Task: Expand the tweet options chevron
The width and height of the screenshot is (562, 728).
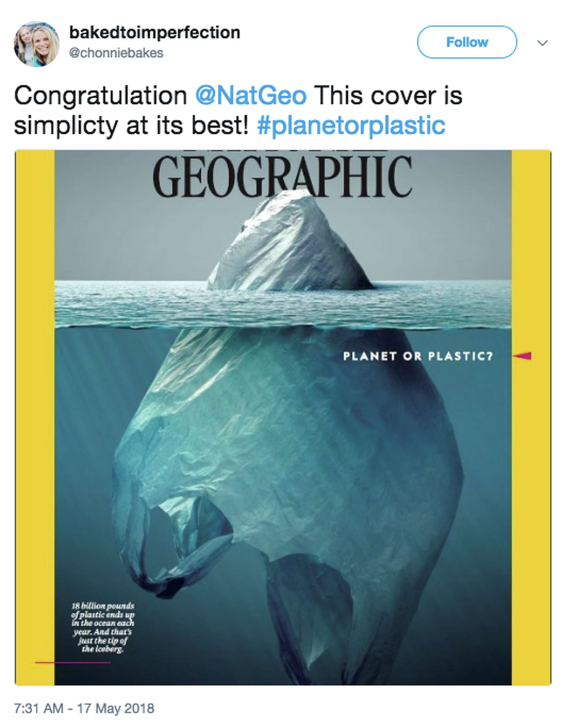Action: tap(543, 43)
